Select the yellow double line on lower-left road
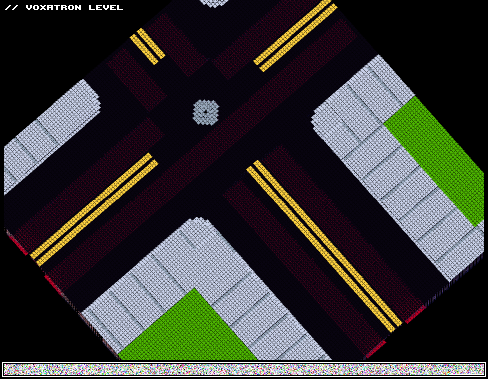488x379 pixels. click(x=94, y=209)
